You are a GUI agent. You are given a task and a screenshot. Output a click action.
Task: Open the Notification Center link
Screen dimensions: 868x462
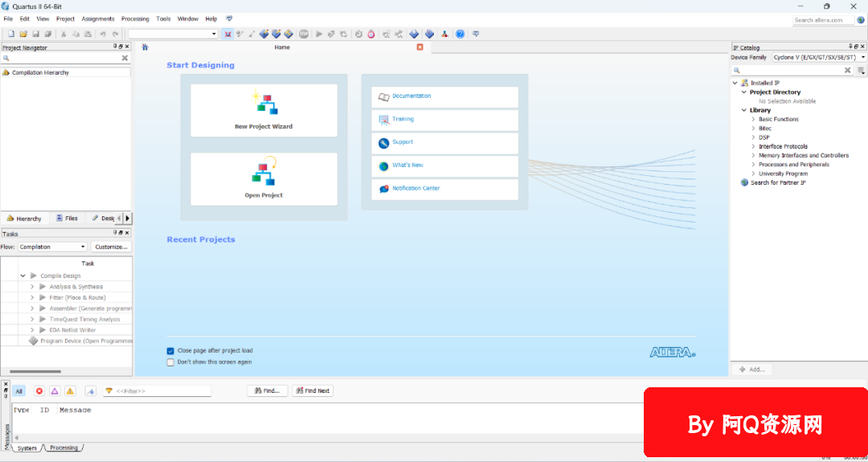416,188
